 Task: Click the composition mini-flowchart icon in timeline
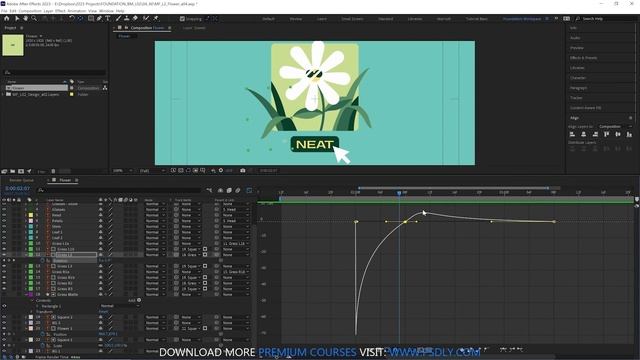[209, 190]
